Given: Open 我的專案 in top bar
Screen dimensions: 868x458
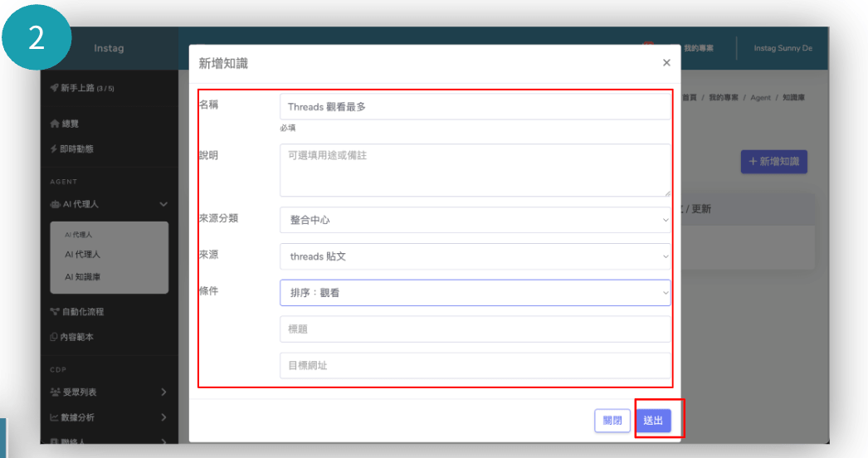Looking at the screenshot, I should click(x=700, y=49).
